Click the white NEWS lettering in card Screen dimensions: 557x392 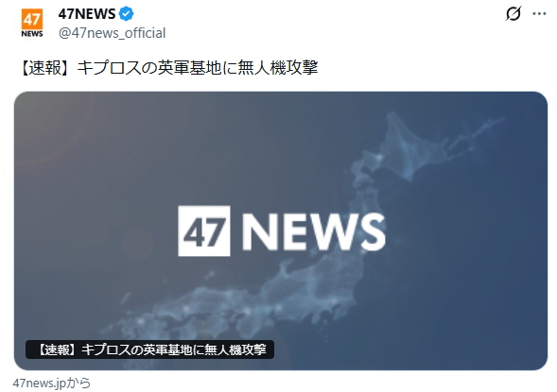coord(314,231)
